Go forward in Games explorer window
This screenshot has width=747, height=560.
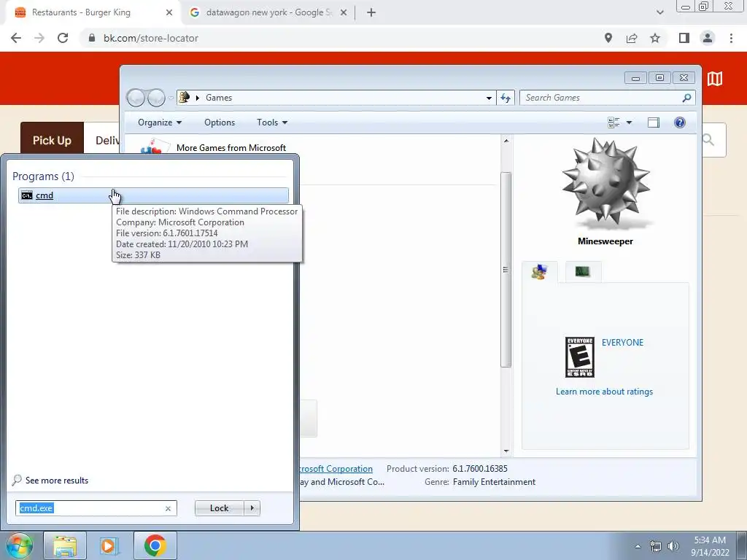coord(156,98)
